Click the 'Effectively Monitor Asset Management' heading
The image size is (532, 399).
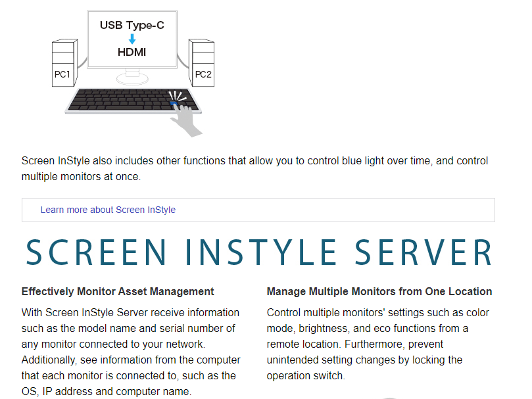[118, 291]
